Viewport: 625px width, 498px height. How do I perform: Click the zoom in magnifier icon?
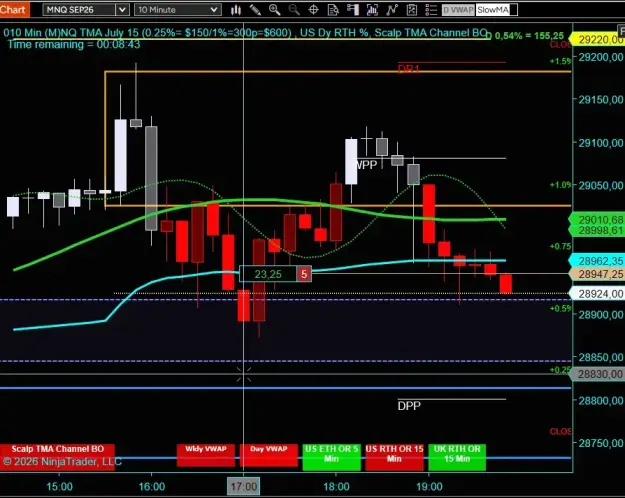click(275, 10)
